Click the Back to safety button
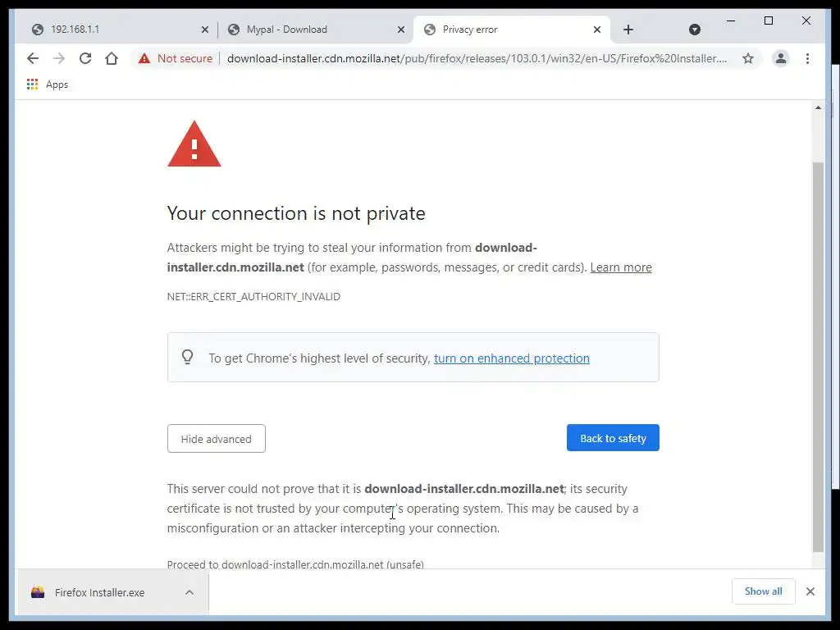This screenshot has width=840, height=630. coord(613,438)
